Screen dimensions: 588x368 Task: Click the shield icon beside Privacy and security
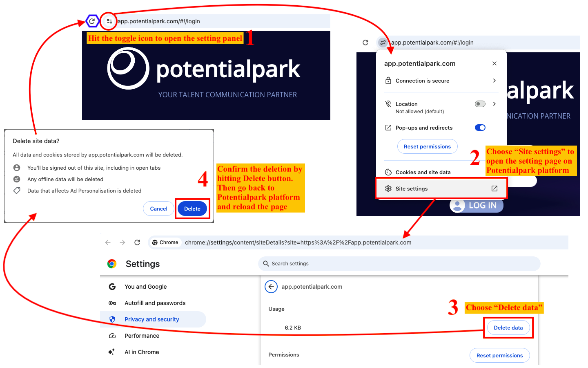(x=112, y=319)
